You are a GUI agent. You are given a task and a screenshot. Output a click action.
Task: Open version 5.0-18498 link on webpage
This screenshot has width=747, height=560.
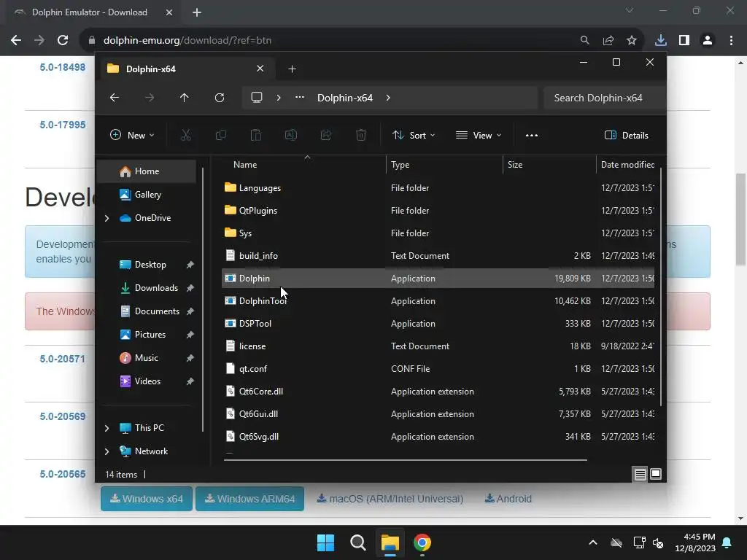tap(63, 67)
